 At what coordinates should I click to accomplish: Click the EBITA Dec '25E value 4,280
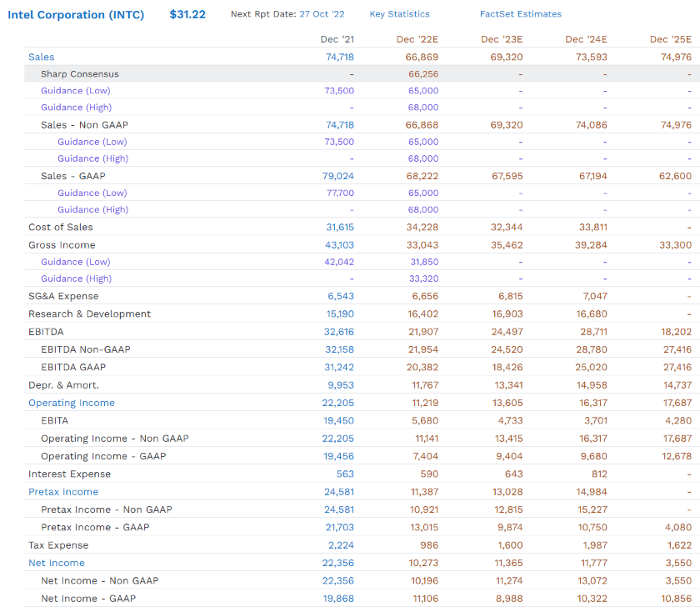click(678, 421)
